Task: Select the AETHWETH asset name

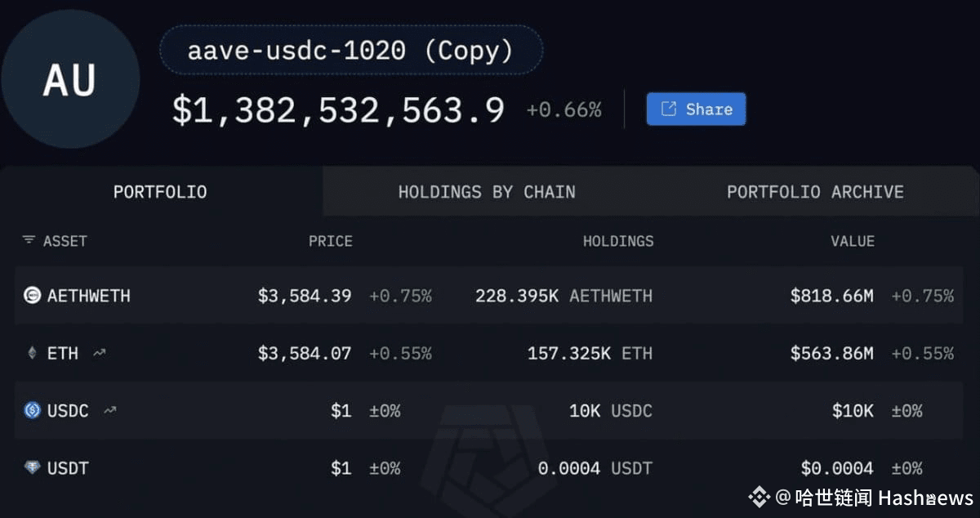Action: pos(89,296)
